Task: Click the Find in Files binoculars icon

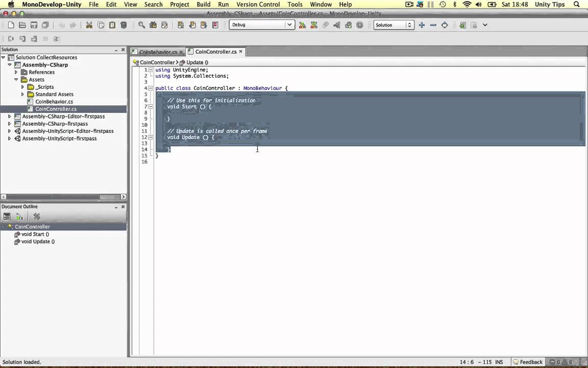Action: click(153, 25)
